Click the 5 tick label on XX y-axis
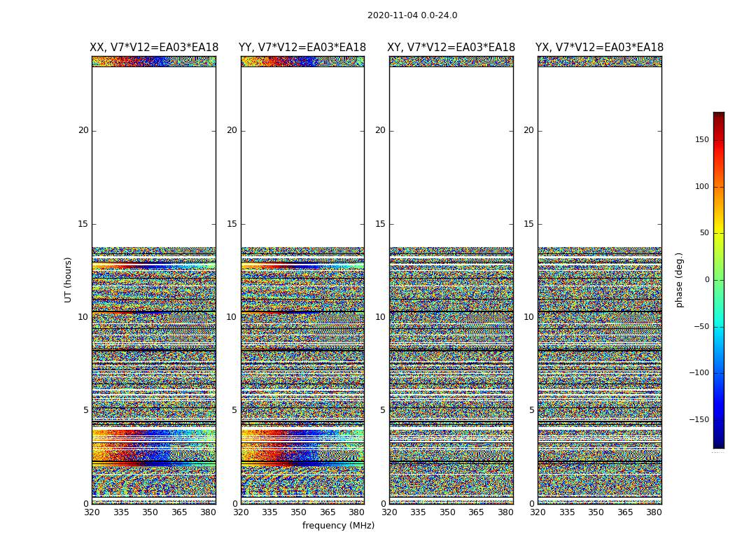The image size is (735, 560). point(86,410)
